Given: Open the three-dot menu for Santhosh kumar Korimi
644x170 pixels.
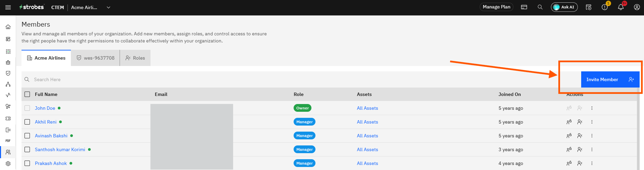Looking at the screenshot, I should point(592,149).
